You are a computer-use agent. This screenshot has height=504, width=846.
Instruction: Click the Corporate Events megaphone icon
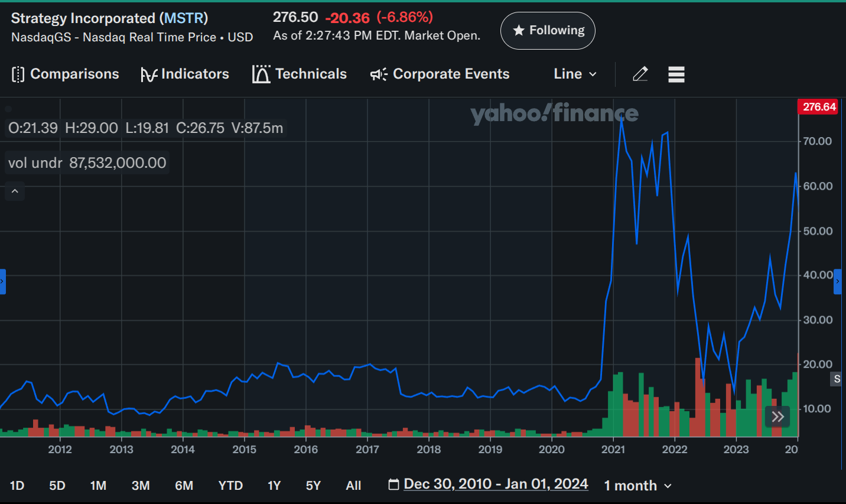tap(379, 74)
